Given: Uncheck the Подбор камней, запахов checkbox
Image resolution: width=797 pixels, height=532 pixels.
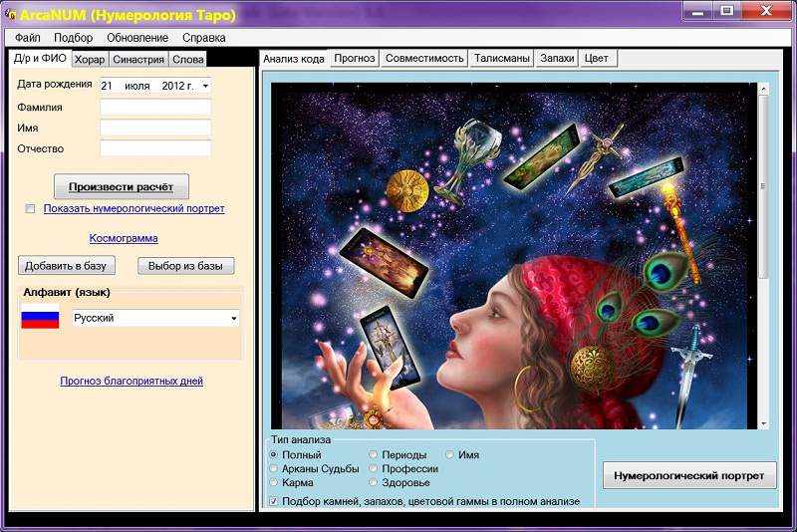Looking at the screenshot, I should 274,501.
